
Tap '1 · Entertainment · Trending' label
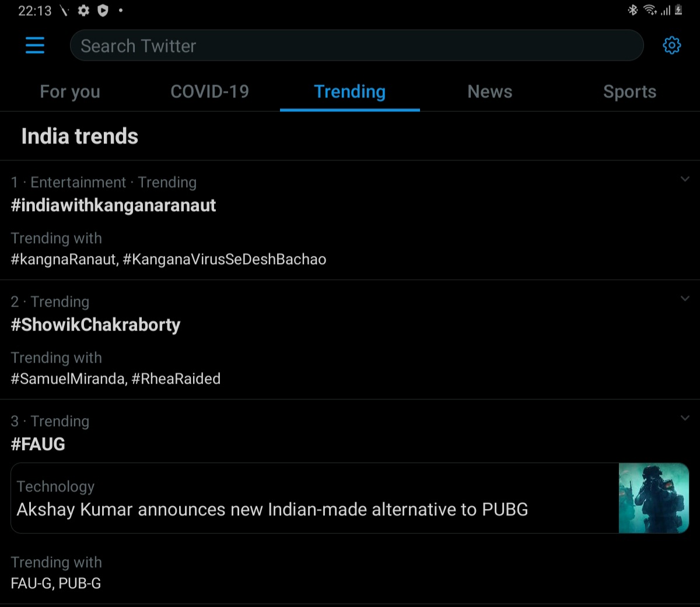[x=104, y=183]
